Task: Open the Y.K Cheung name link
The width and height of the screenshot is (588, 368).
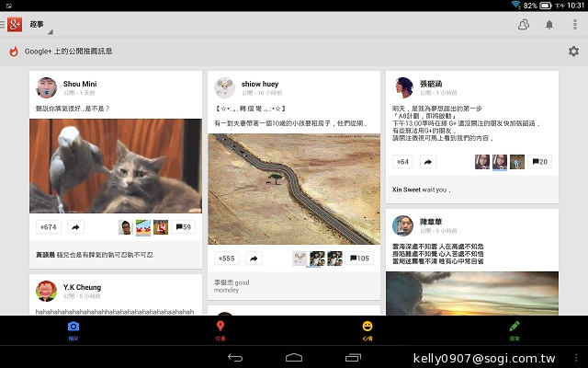Action: 82,287
